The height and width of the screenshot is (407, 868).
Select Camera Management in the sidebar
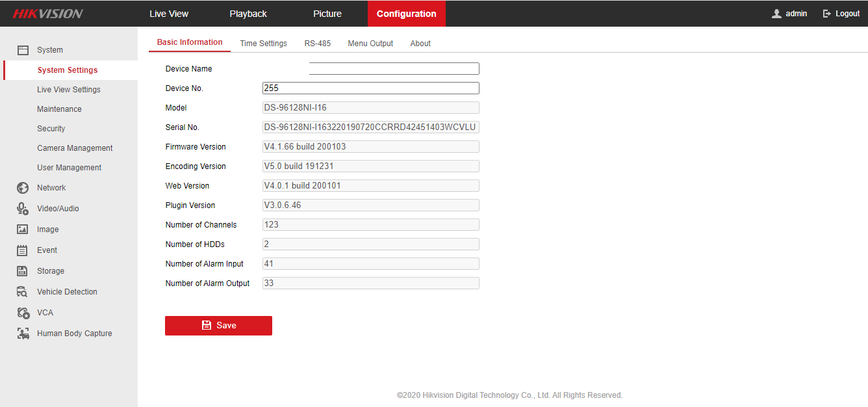point(75,148)
